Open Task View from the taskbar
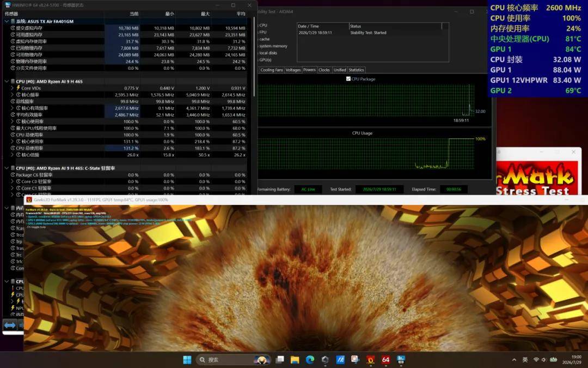This screenshot has height=368, width=588. [280, 360]
